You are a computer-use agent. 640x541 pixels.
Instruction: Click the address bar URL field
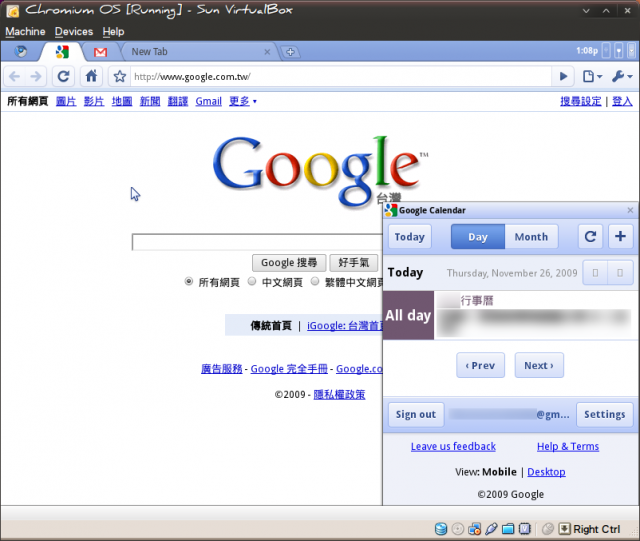point(340,76)
